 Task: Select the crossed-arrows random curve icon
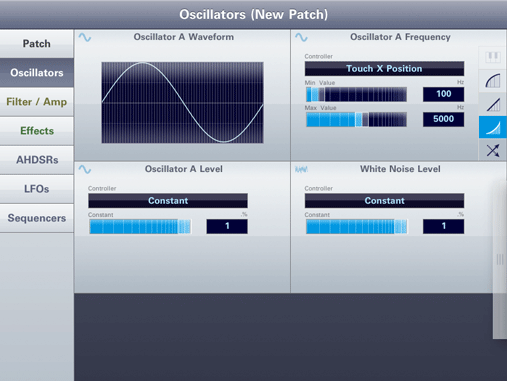point(493,150)
